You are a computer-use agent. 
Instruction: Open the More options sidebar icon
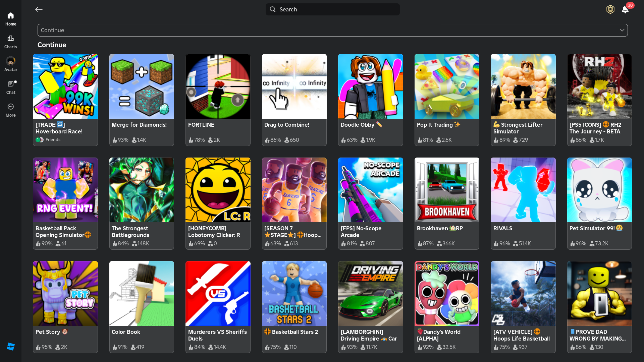click(x=11, y=107)
